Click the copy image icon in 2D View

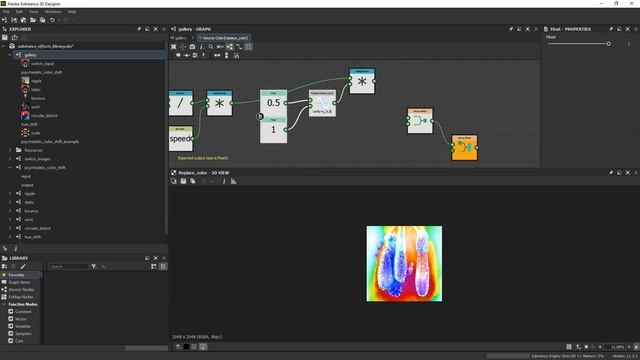(193, 181)
